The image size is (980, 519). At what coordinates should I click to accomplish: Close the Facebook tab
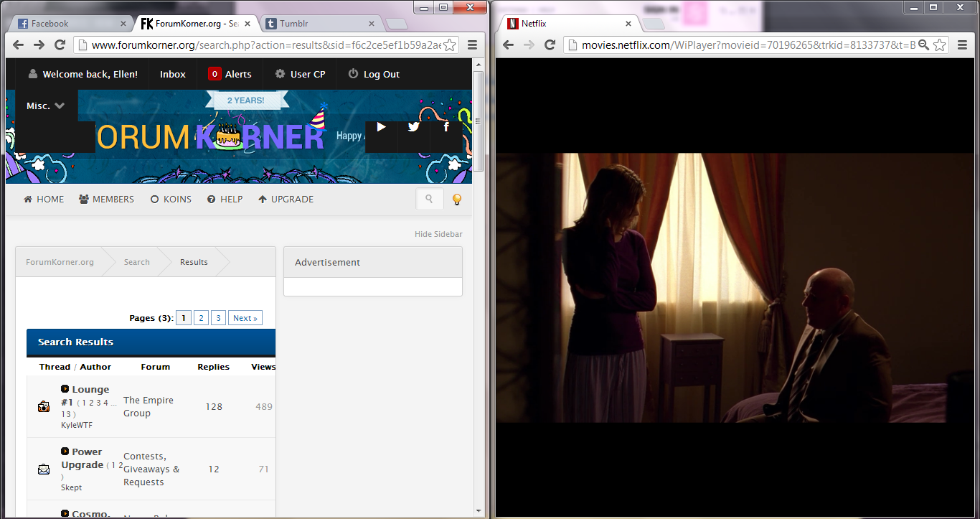point(123,24)
